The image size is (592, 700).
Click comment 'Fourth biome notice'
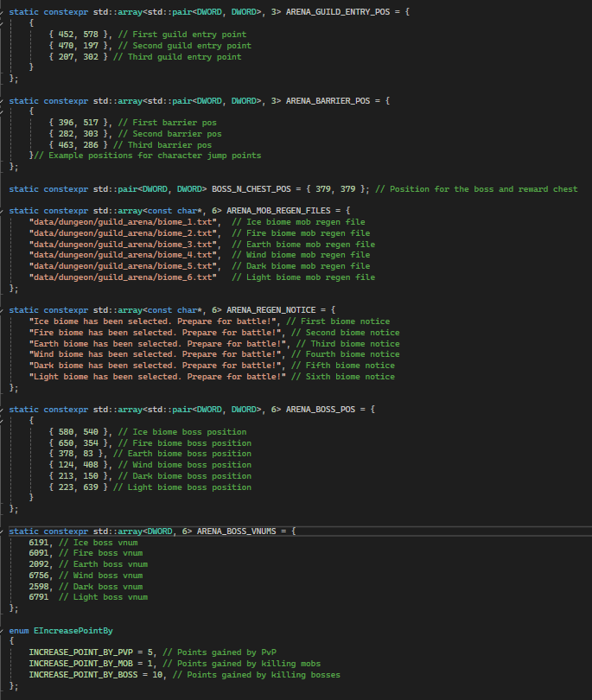coord(345,354)
